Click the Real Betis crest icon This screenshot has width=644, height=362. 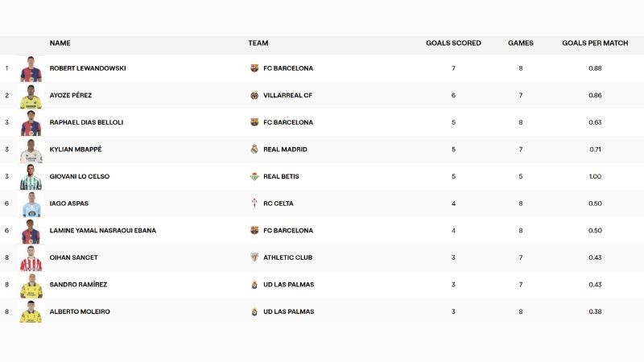pos(254,176)
